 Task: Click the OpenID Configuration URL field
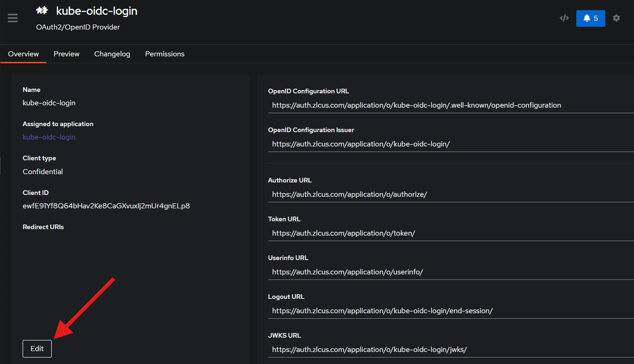click(451, 105)
